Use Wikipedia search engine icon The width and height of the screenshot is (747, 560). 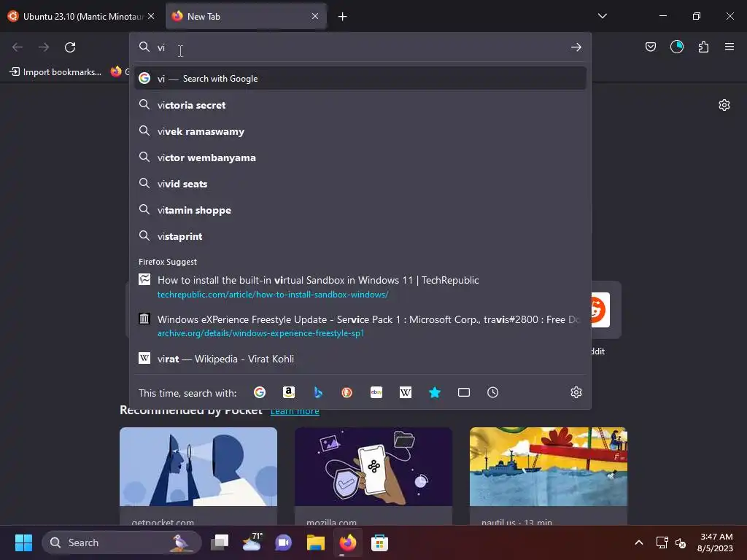point(406,392)
